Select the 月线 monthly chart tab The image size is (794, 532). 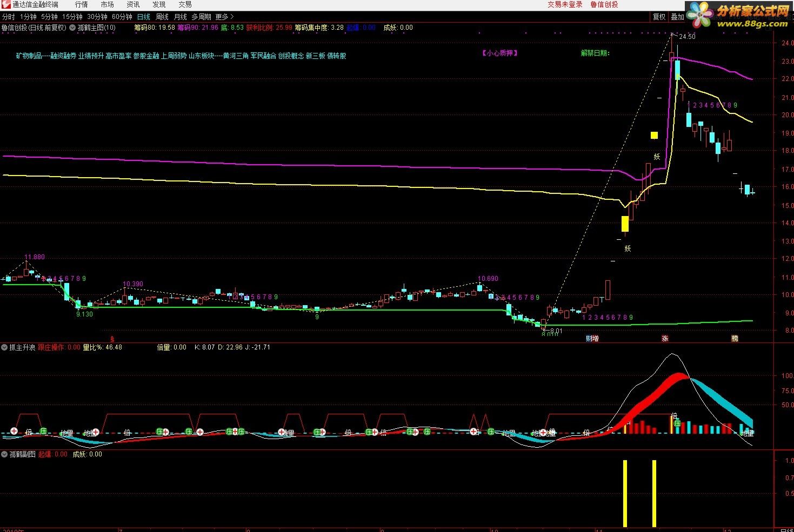click(181, 17)
